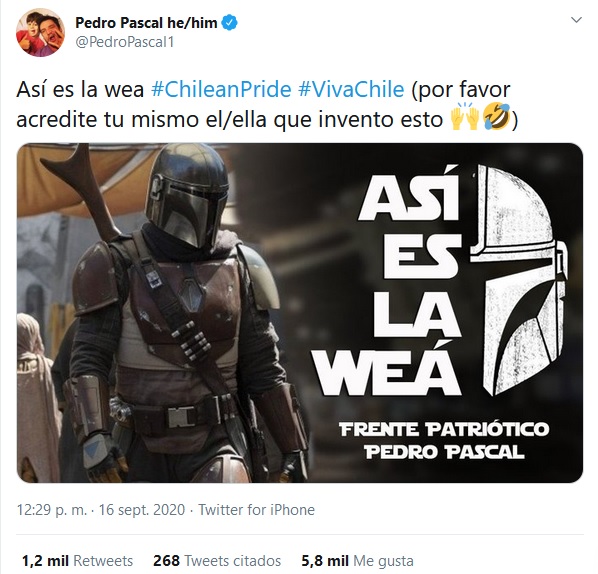Click the raised hands emoji
Image resolution: width=598 pixels, height=574 pixels.
(x=465, y=117)
